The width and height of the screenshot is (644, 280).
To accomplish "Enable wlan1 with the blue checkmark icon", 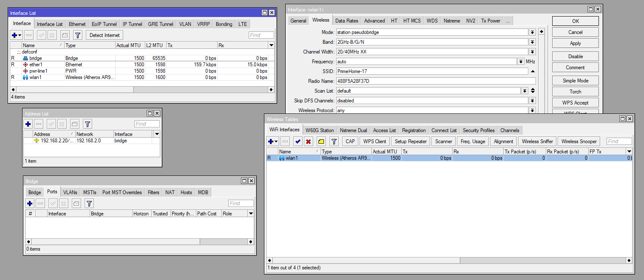I will (298, 141).
